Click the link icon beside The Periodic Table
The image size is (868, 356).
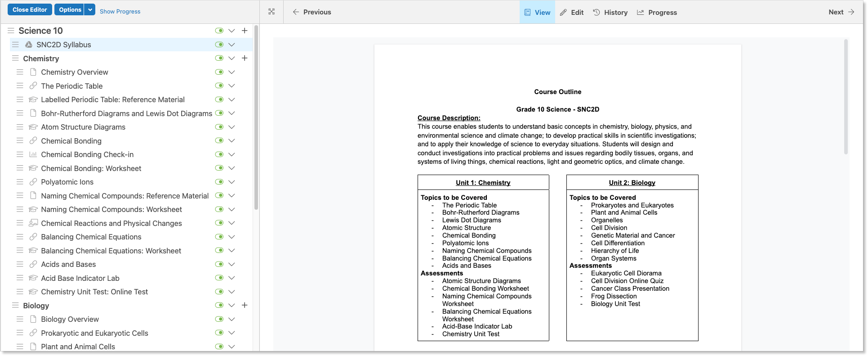click(33, 86)
